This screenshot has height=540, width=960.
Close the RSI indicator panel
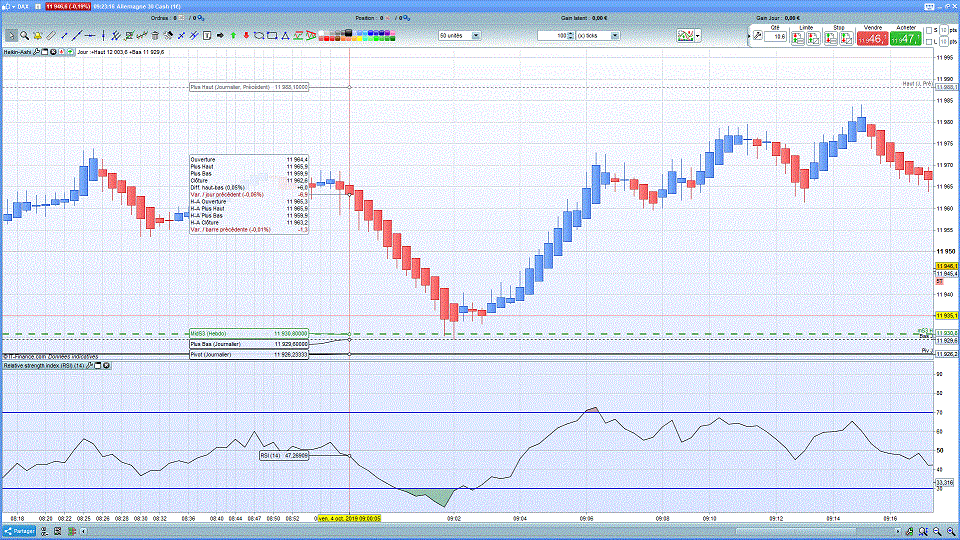pos(107,366)
